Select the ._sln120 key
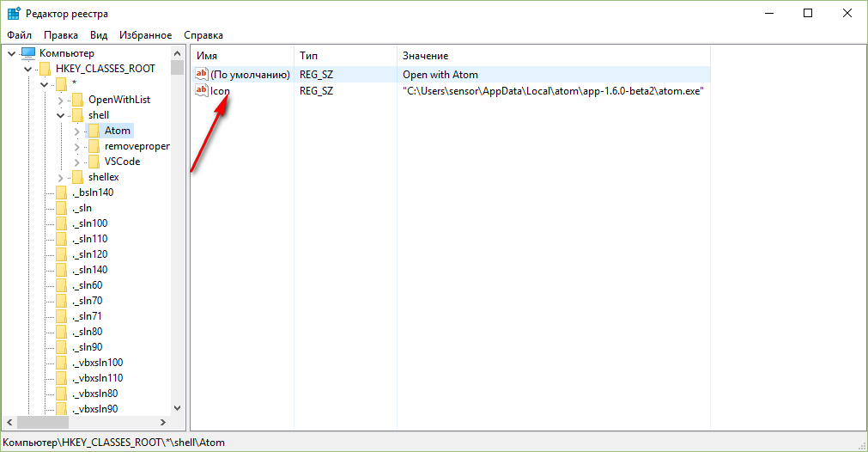This screenshot has width=868, height=452. click(x=89, y=254)
